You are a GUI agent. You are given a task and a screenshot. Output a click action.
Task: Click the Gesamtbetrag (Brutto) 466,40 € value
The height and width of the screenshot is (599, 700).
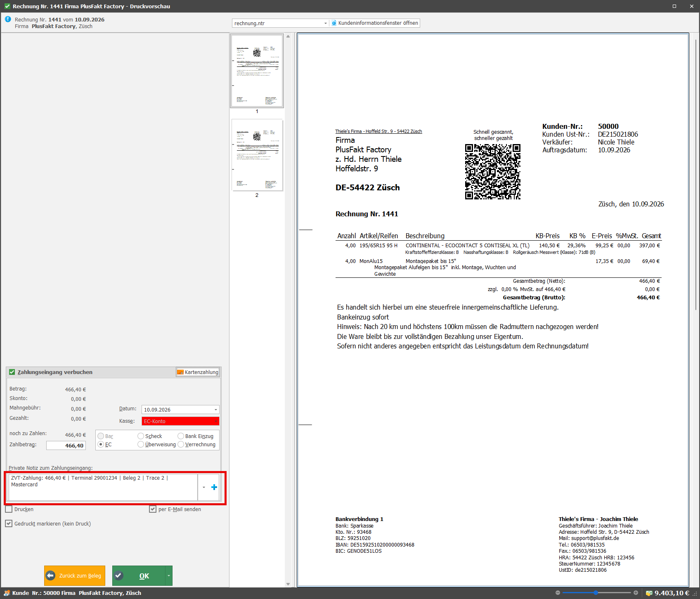coord(648,297)
